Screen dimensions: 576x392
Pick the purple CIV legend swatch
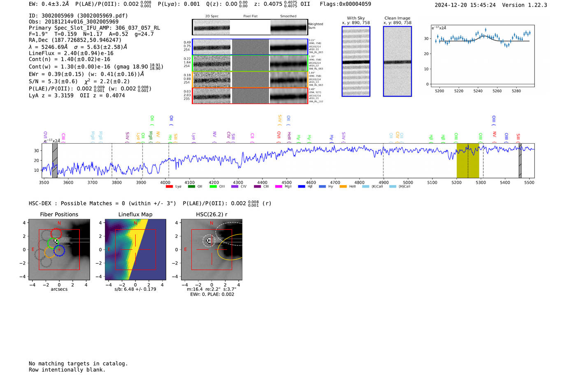click(x=235, y=187)
